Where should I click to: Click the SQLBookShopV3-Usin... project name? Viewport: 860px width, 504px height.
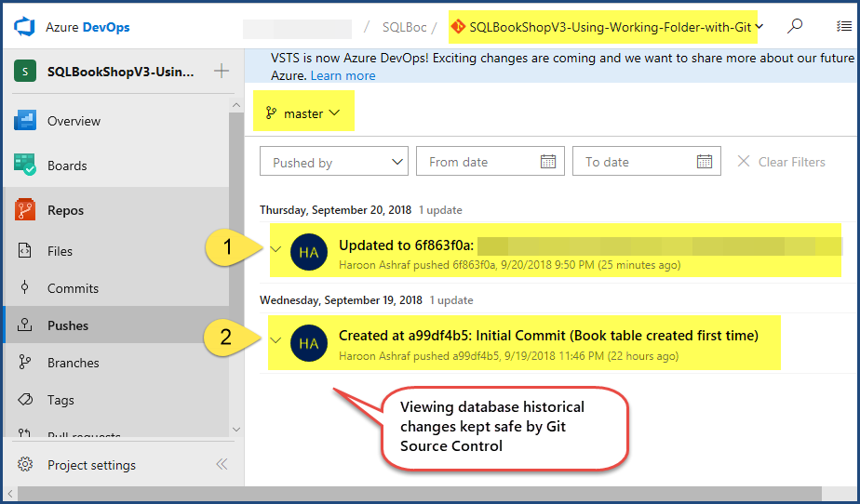tap(121, 72)
